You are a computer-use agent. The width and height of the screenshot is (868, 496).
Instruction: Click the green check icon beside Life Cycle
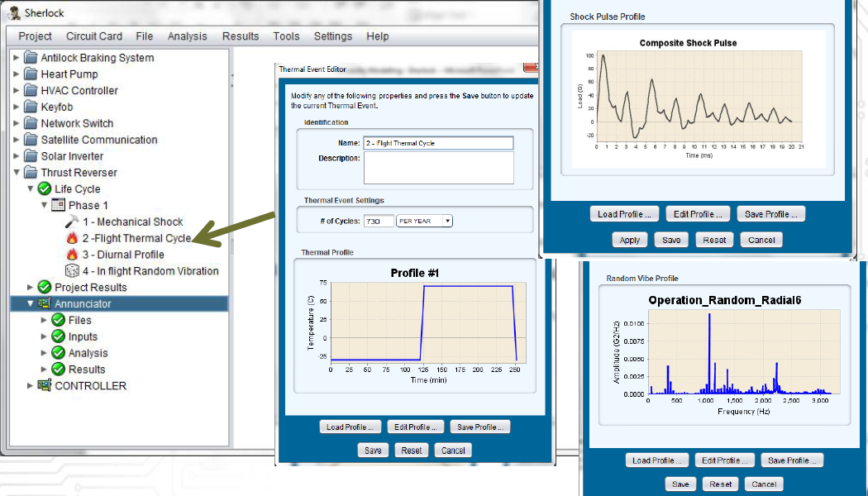click(x=45, y=188)
